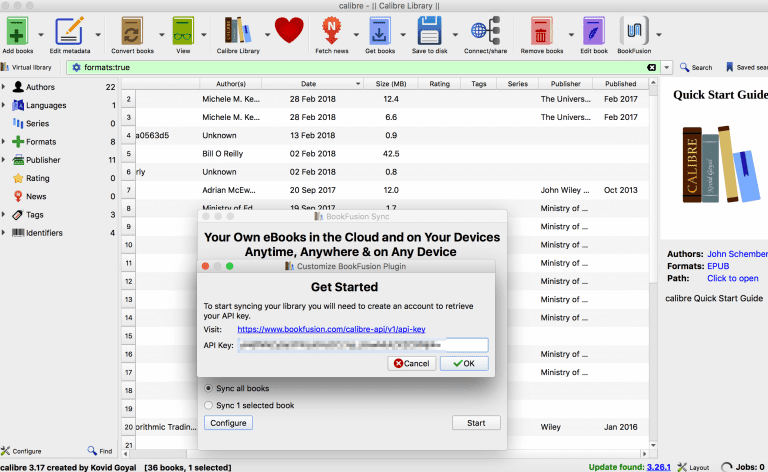This screenshot has width=768, height=472.
Task: Click the Convert books icon
Action: click(x=132, y=31)
